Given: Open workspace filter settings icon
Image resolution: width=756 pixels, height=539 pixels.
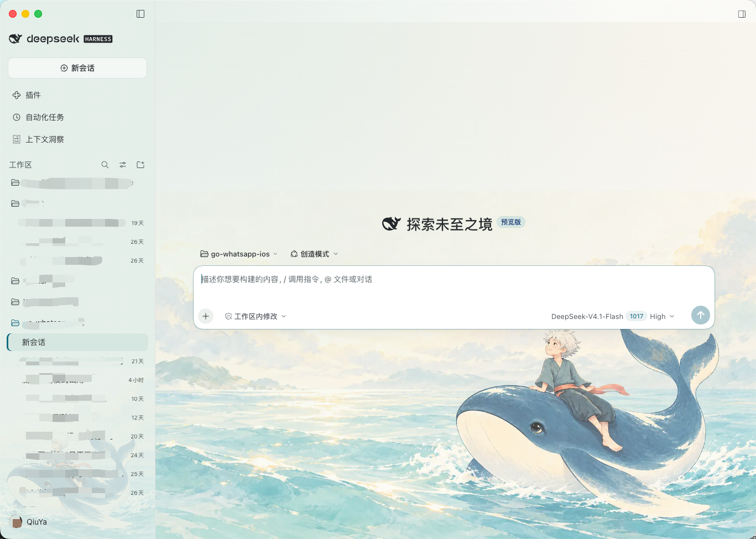Looking at the screenshot, I should coord(123,165).
